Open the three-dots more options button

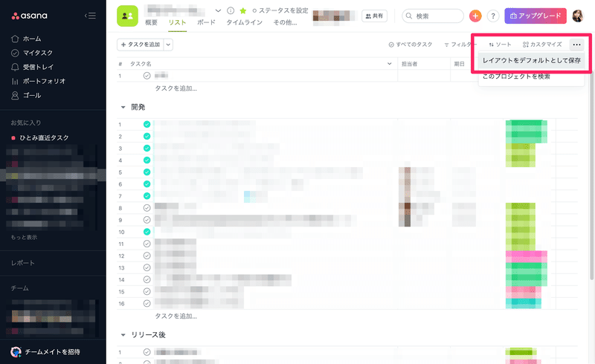point(576,45)
